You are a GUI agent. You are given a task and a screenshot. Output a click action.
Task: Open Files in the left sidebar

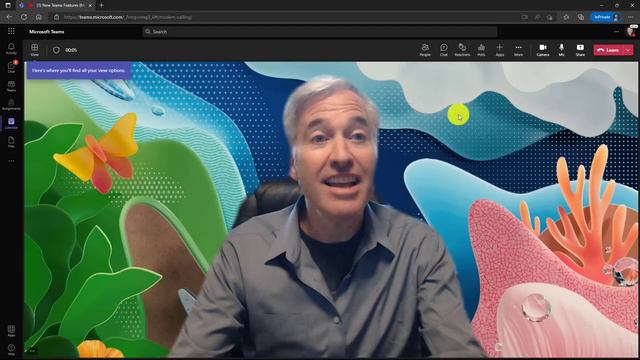point(11,142)
